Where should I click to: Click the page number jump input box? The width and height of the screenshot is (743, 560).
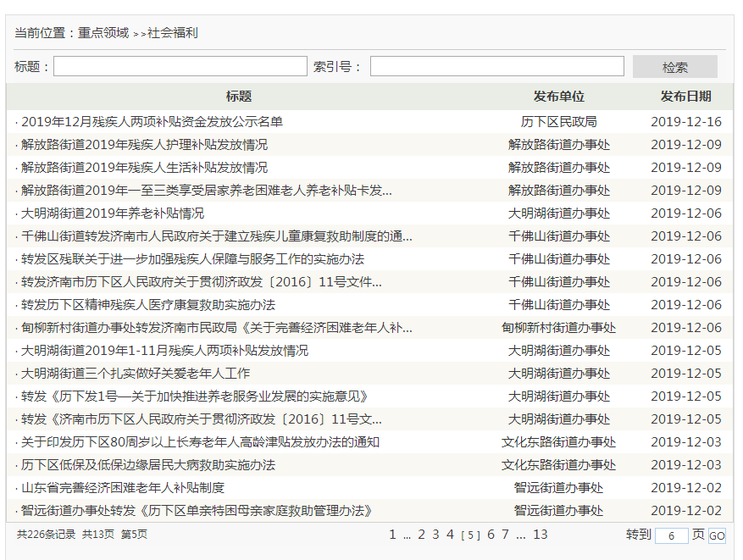pyautogui.click(x=672, y=535)
